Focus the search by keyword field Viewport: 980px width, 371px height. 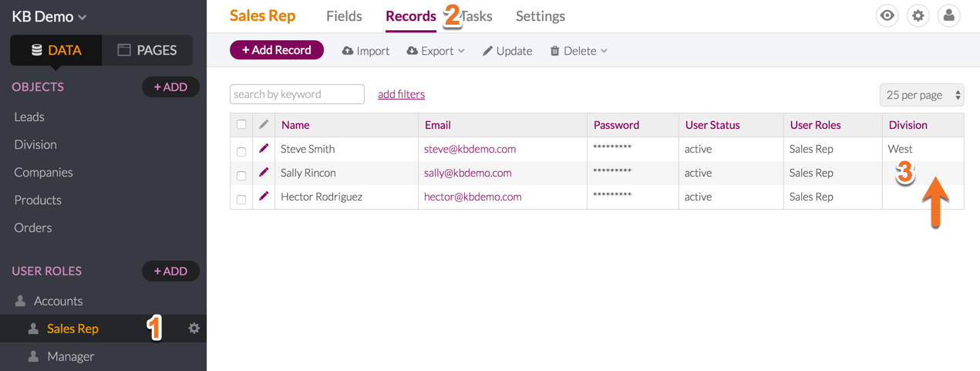297,94
